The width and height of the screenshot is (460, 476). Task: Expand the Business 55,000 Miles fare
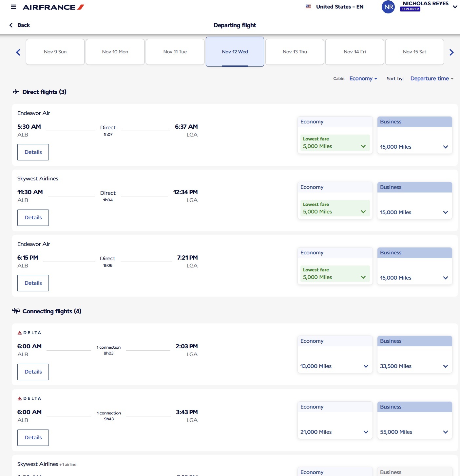[414, 432]
